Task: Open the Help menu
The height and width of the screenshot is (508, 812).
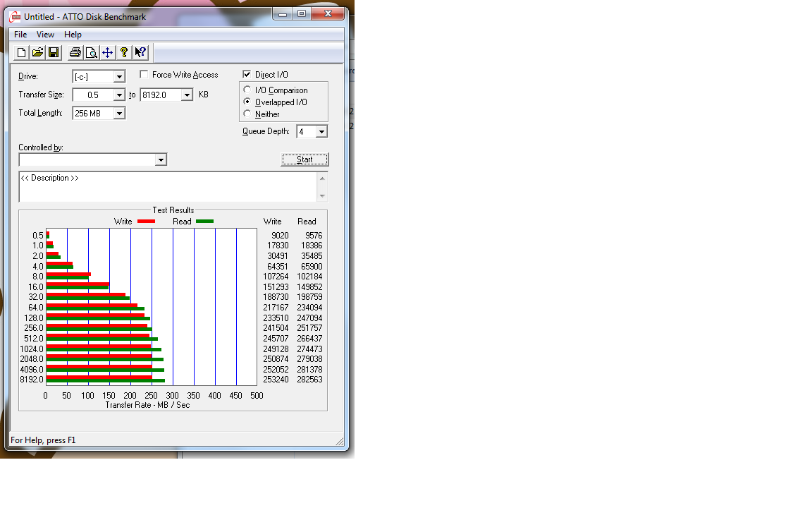Action: pos(73,34)
